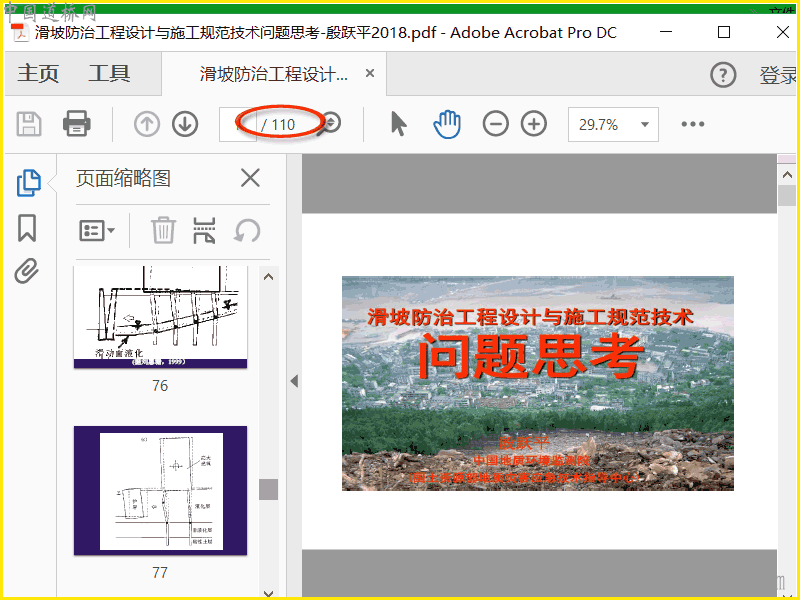Open the Attachments paperclip panel
This screenshot has height=600, width=800.
(x=27, y=270)
